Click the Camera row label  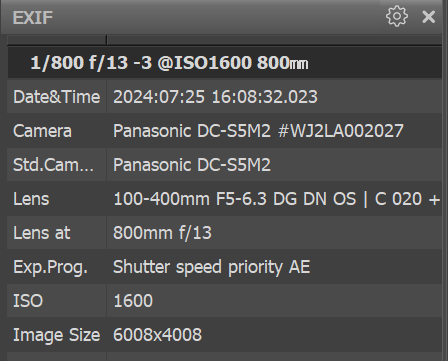click(42, 131)
